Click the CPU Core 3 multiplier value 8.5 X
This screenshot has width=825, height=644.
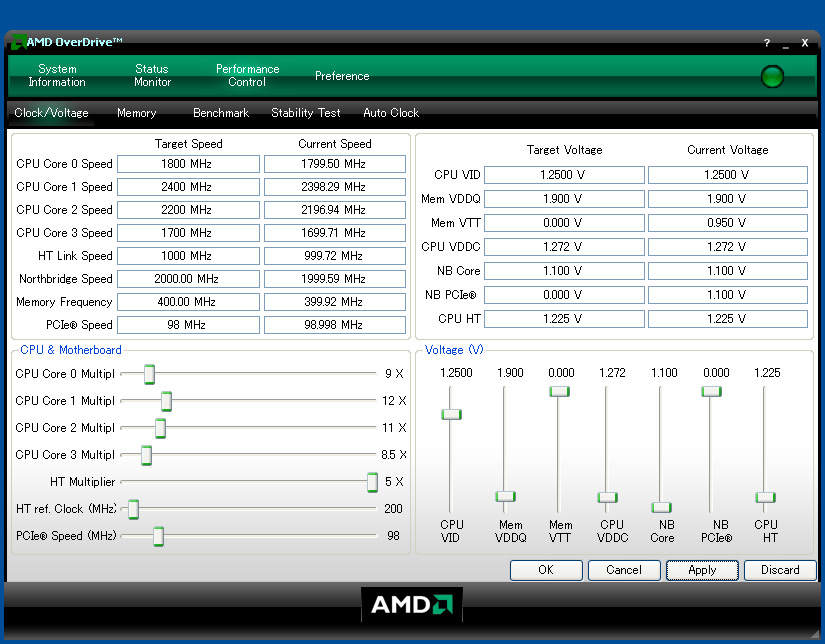coord(394,455)
